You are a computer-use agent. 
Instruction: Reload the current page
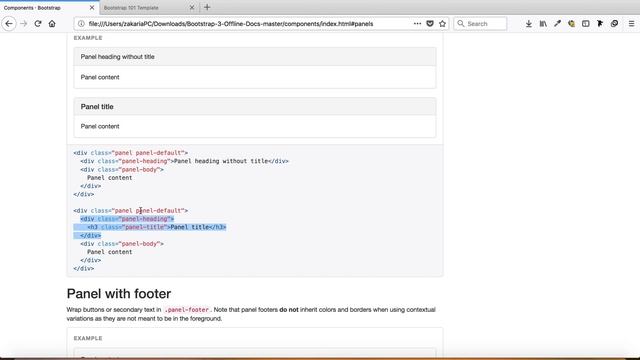coord(38,24)
